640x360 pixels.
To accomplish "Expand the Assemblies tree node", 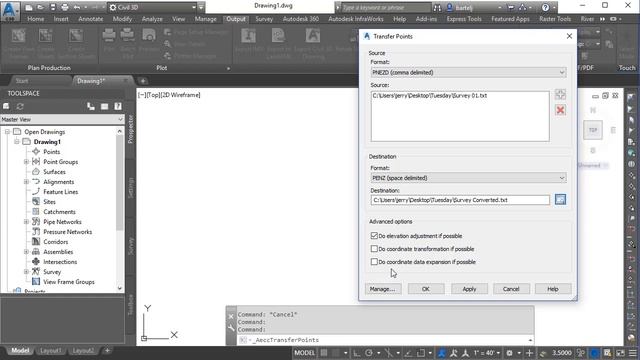I will point(27,252).
